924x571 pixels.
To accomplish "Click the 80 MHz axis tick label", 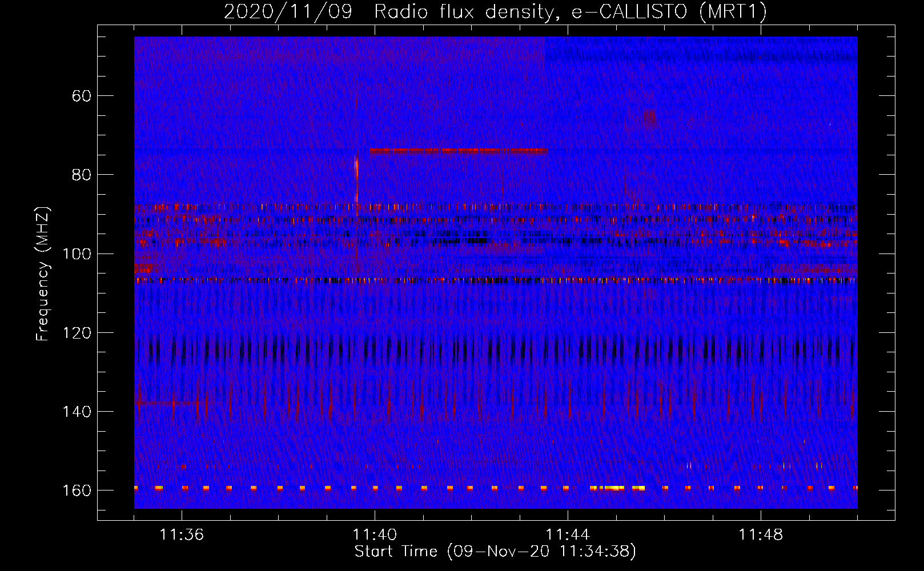I will pos(82,175).
